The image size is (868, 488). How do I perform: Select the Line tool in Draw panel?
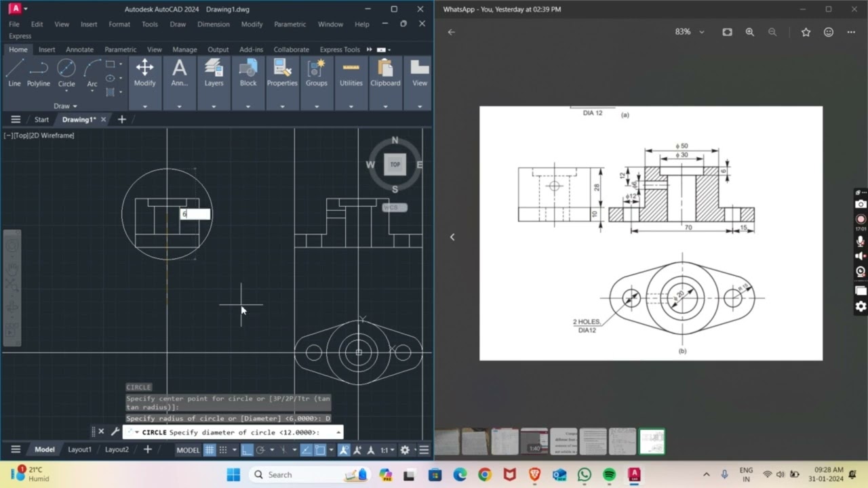pos(14,73)
